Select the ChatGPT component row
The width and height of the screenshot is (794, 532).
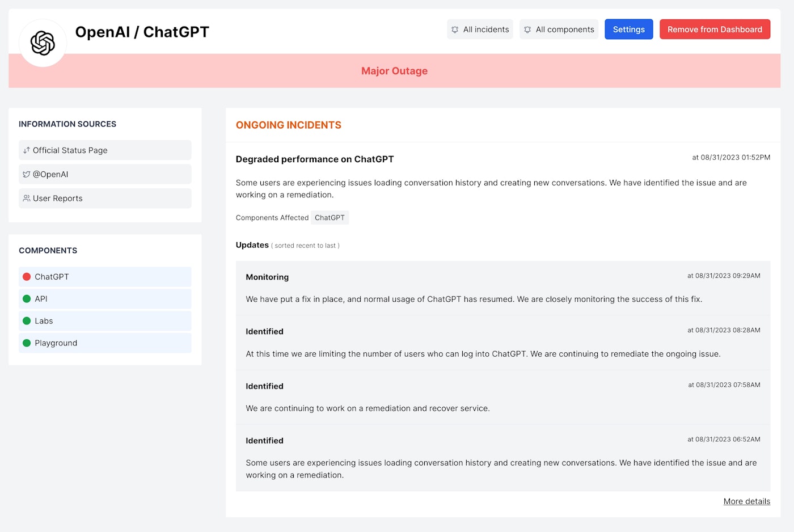[x=105, y=277]
